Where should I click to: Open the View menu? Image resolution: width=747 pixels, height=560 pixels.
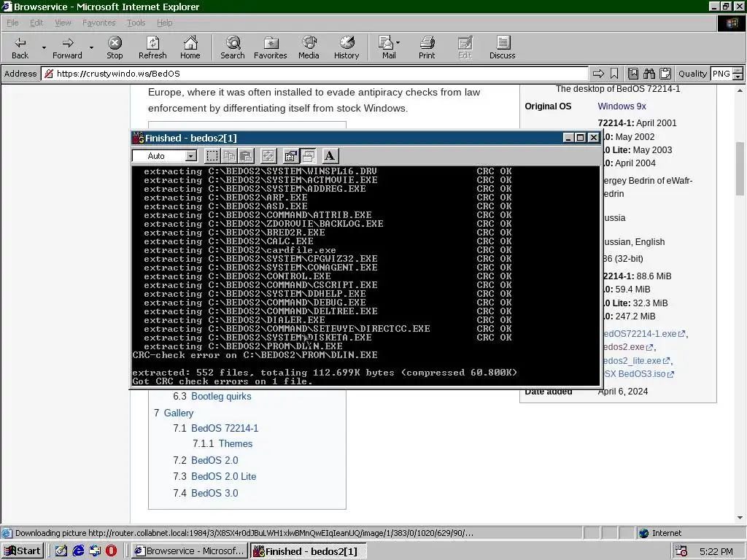(x=63, y=23)
